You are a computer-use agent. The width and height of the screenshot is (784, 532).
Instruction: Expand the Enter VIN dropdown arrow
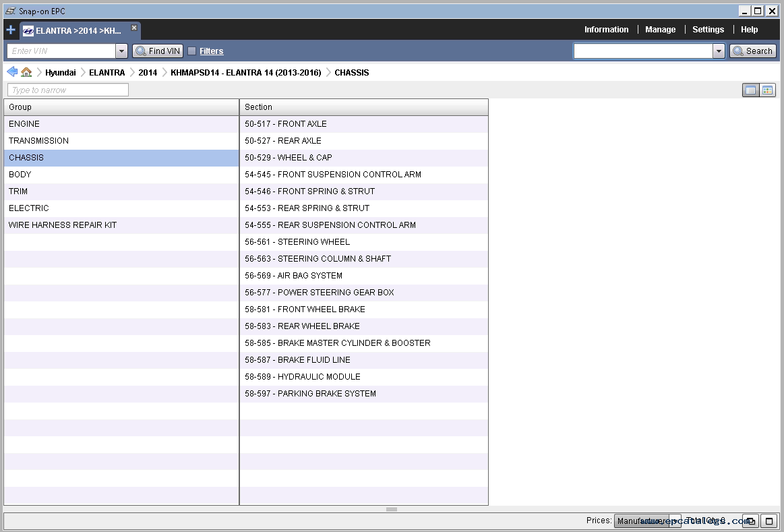point(121,51)
